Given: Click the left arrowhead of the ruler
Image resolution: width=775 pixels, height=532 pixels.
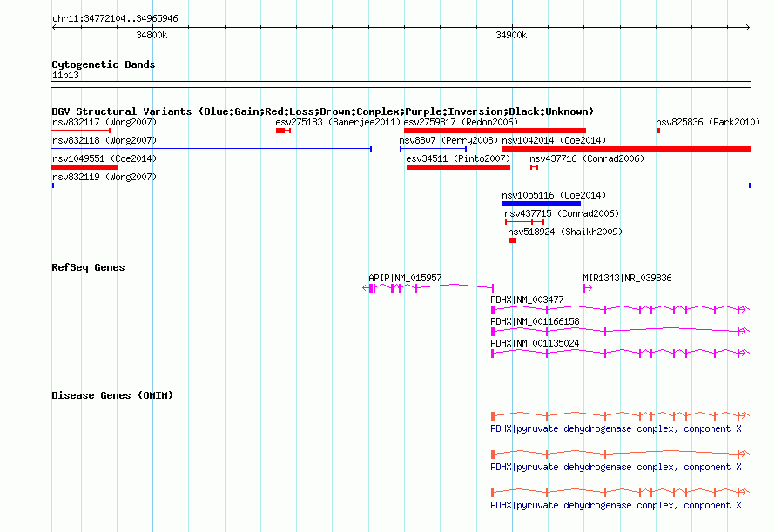Looking at the screenshot, I should [x=54, y=28].
